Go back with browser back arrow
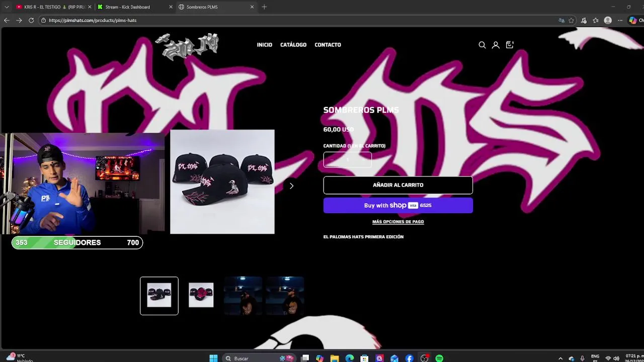This screenshot has height=362, width=644. [x=7, y=20]
